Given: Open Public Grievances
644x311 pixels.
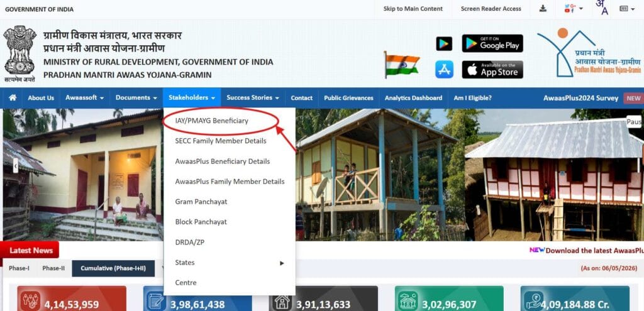Looking at the screenshot, I should [x=348, y=98].
